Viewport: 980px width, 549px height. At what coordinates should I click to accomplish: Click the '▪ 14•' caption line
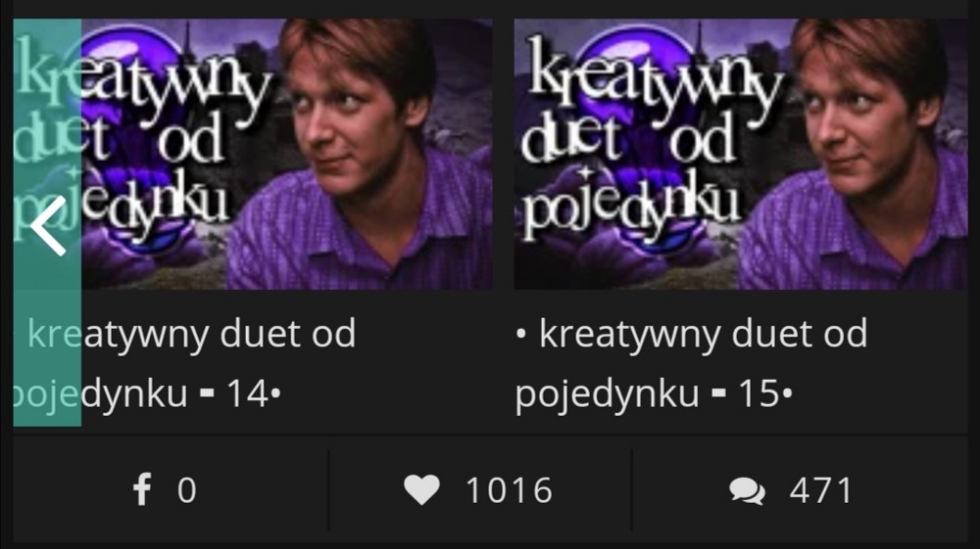click(x=240, y=394)
